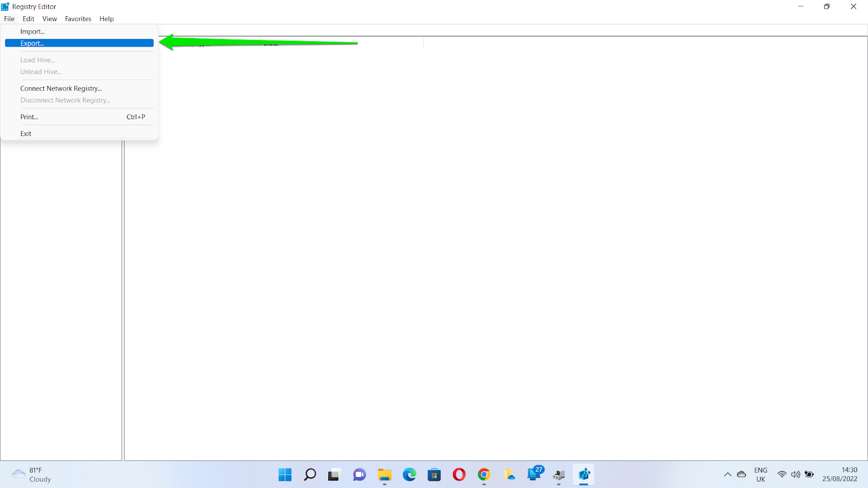Image resolution: width=868 pixels, height=488 pixels.
Task: Click the Registry Editor title bar icon
Action: 5,7
